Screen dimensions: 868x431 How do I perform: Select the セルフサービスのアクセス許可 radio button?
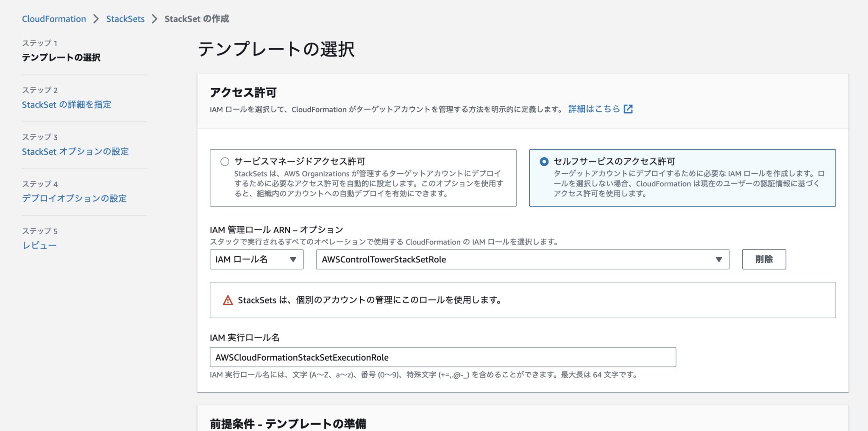tap(544, 161)
